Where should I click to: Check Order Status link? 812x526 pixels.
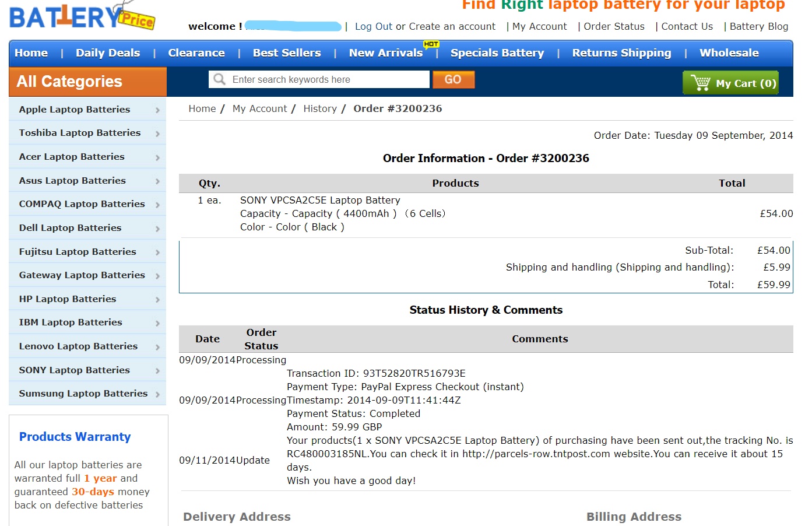(614, 26)
